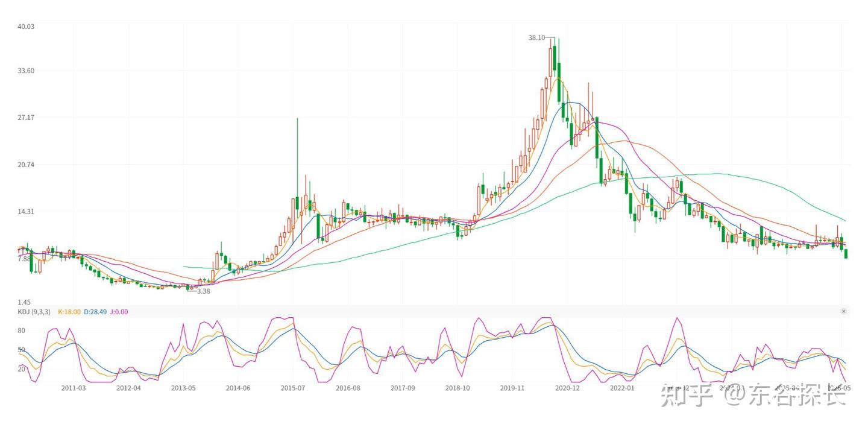Click the 14.31 price axis label

[26, 212]
